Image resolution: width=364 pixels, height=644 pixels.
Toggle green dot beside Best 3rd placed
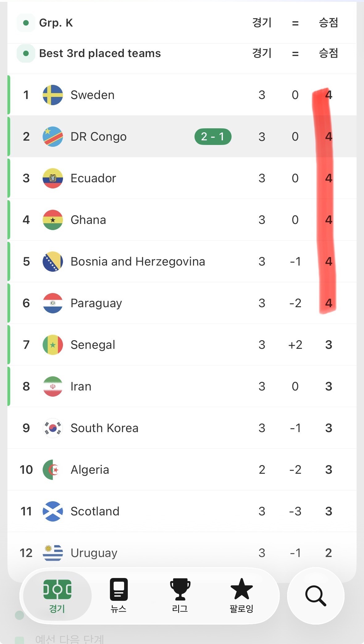click(x=26, y=54)
